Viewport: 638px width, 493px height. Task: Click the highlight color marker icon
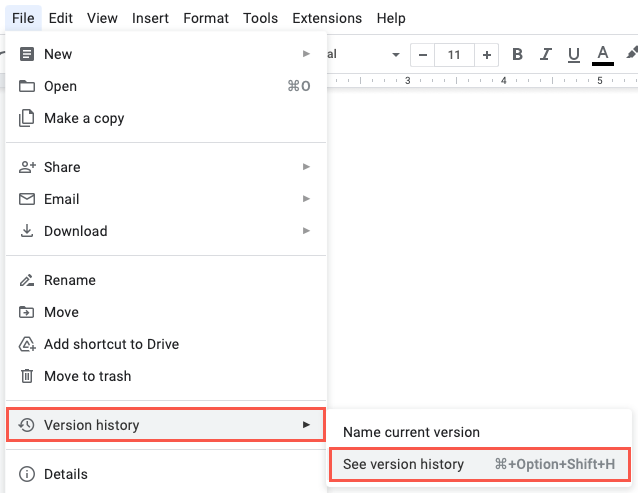(x=631, y=53)
